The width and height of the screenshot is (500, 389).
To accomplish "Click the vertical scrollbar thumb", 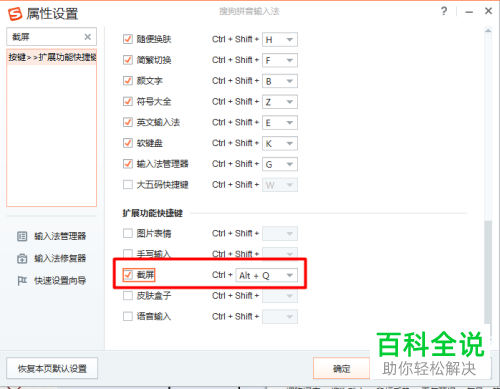I will point(488,272).
